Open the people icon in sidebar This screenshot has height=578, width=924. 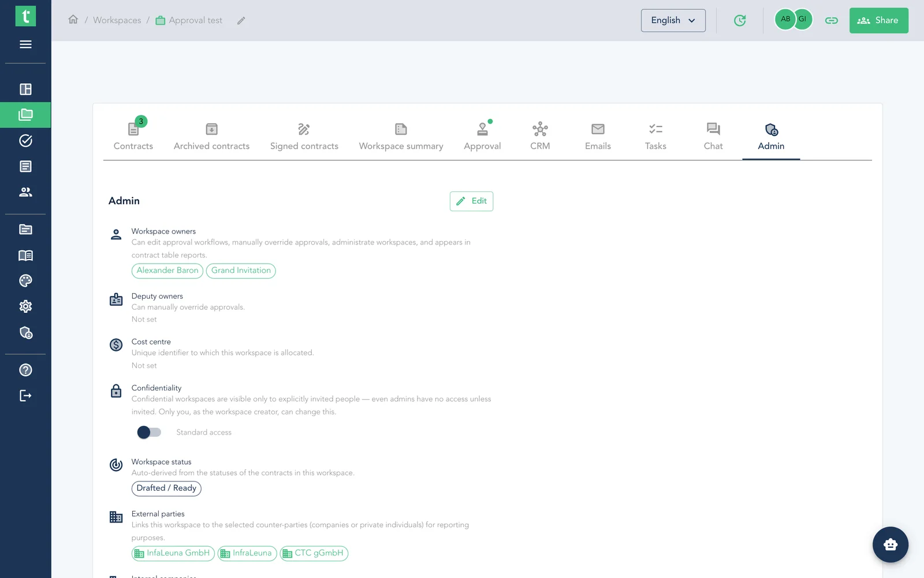tap(25, 192)
